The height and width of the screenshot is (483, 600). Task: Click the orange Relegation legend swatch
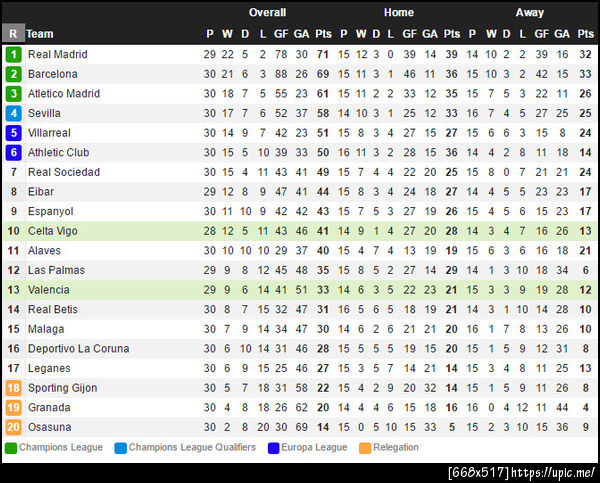[x=365, y=448]
